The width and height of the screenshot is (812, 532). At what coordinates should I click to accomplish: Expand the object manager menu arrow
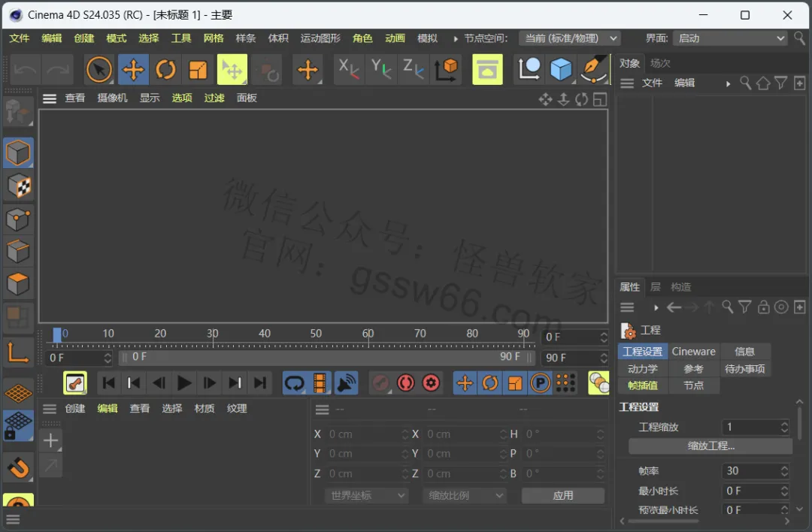[x=728, y=83]
